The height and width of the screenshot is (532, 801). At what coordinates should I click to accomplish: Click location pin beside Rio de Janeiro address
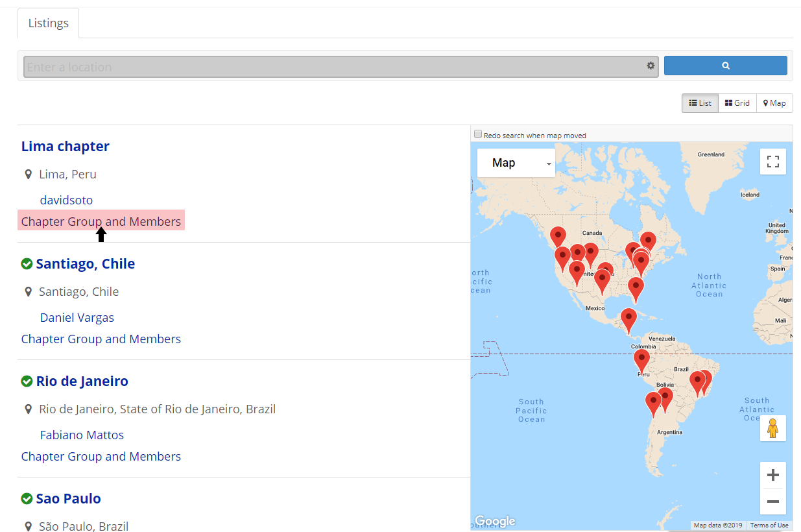[x=28, y=409]
